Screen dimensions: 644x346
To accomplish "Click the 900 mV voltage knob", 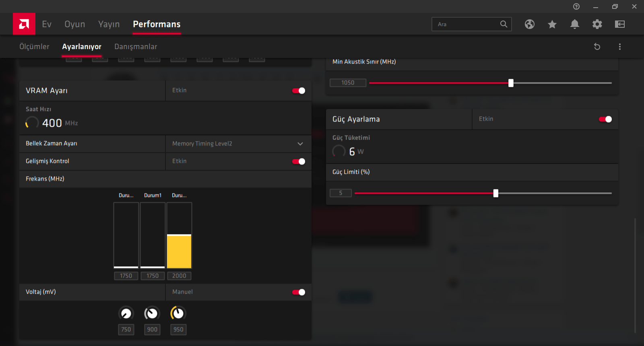I will (x=152, y=313).
